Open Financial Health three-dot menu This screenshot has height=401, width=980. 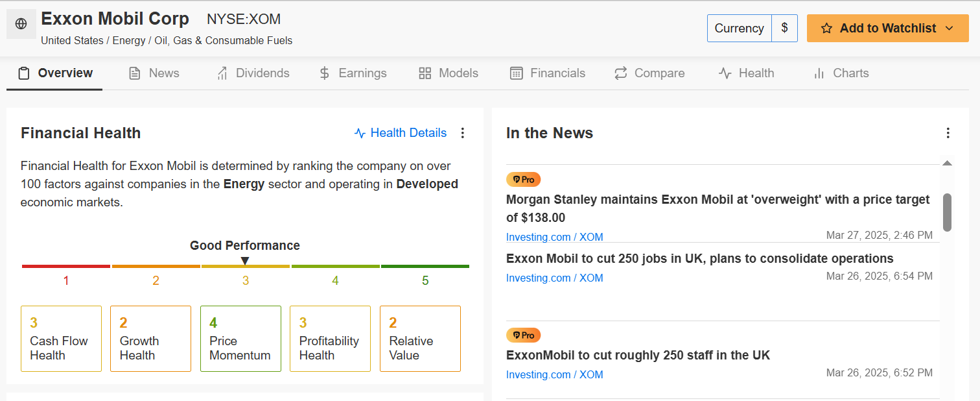pyautogui.click(x=463, y=133)
